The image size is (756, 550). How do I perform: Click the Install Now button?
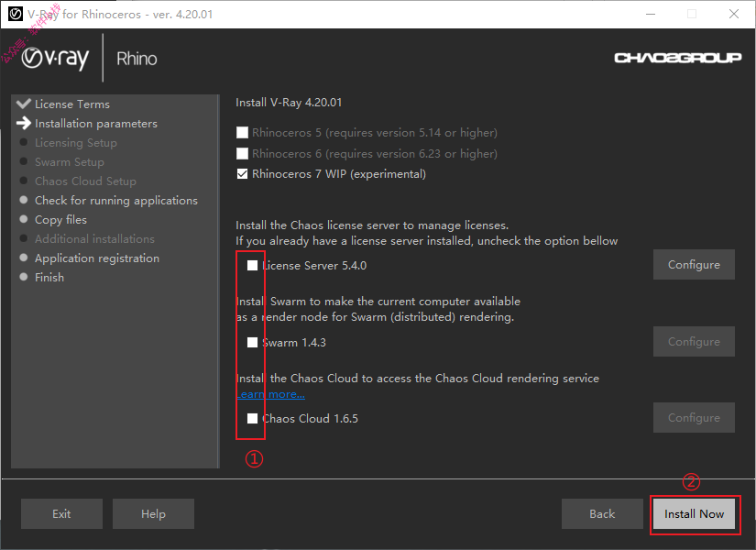(x=694, y=514)
